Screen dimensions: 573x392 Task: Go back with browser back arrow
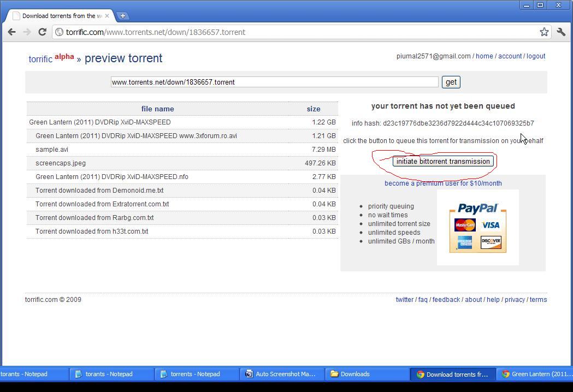click(11, 32)
